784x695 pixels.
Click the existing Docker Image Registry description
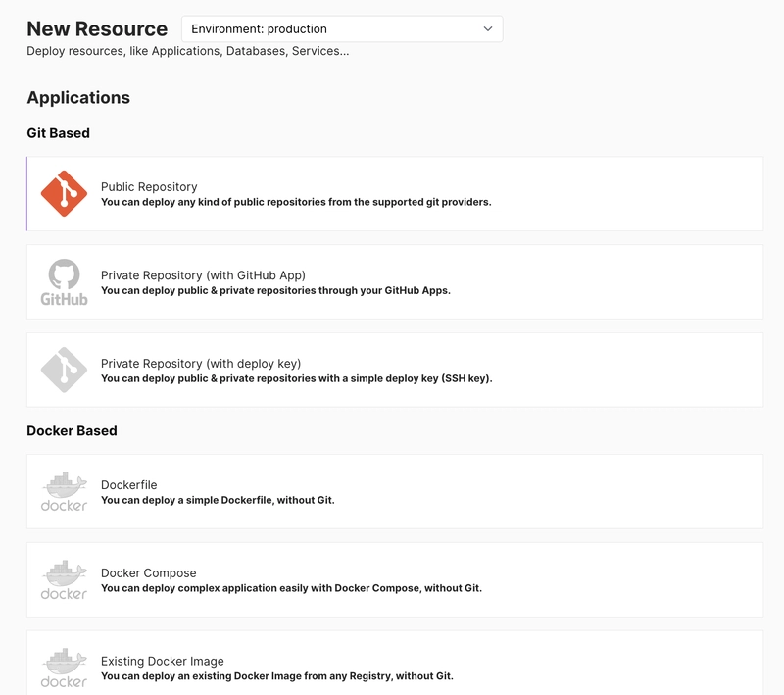pyautogui.click(x=277, y=676)
